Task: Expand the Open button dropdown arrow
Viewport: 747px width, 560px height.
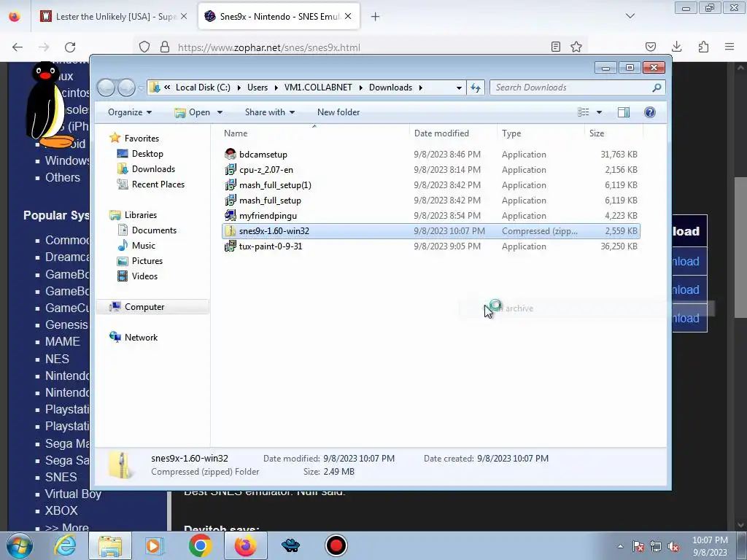Action: pos(220,112)
